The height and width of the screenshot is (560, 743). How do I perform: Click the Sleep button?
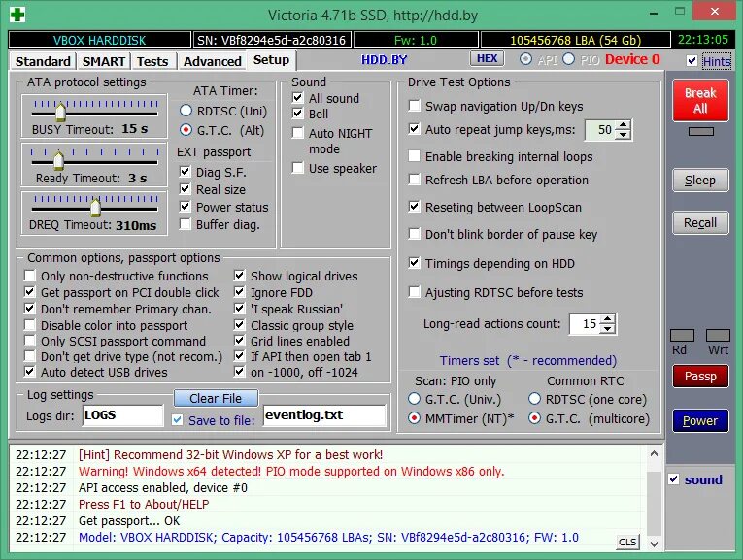point(700,180)
